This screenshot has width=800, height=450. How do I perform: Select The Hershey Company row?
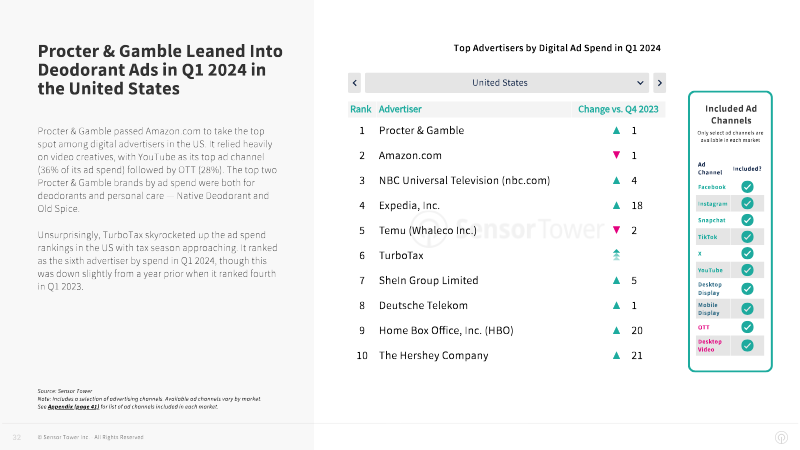click(x=507, y=356)
